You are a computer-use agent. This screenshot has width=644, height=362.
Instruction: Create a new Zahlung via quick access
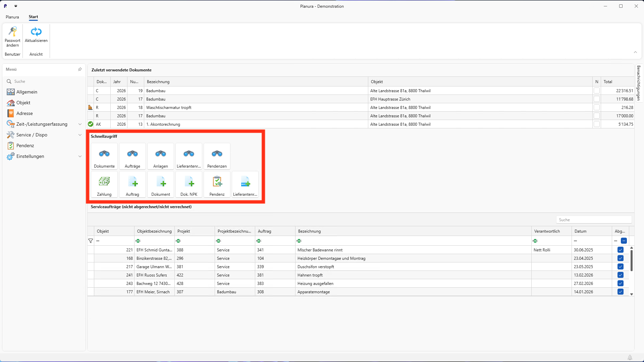(104, 184)
